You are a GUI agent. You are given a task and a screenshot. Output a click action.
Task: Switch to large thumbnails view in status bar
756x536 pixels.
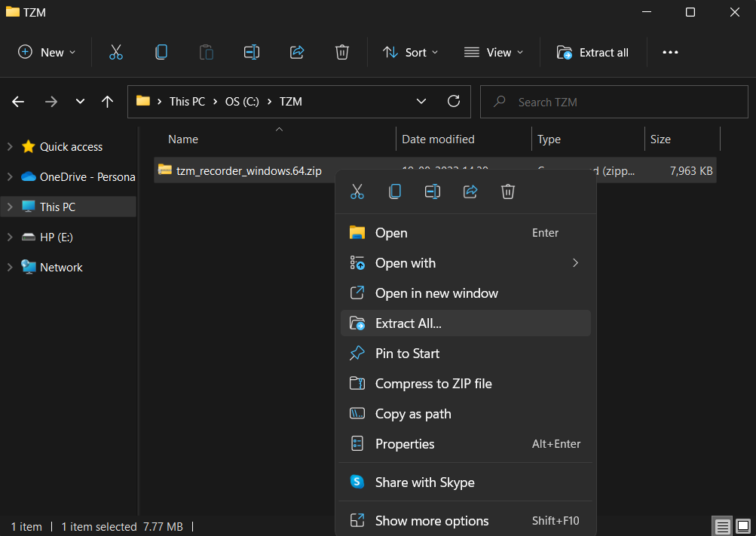pyautogui.click(x=742, y=526)
